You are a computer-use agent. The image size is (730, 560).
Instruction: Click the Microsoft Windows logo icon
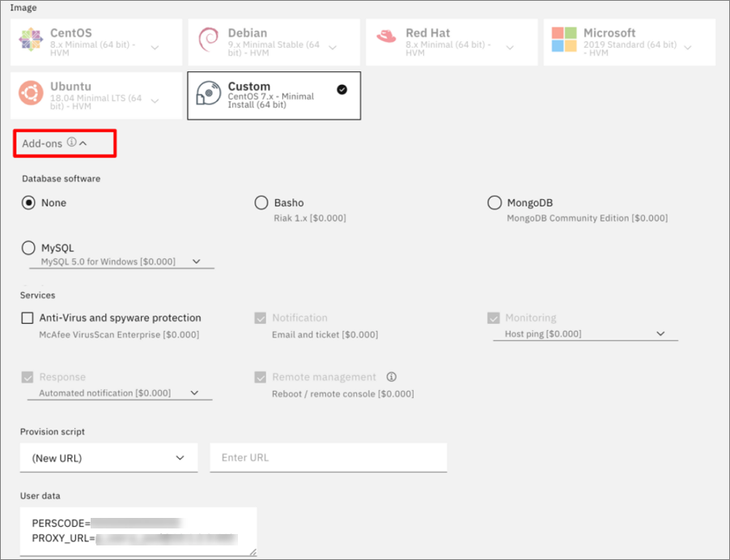coord(564,40)
